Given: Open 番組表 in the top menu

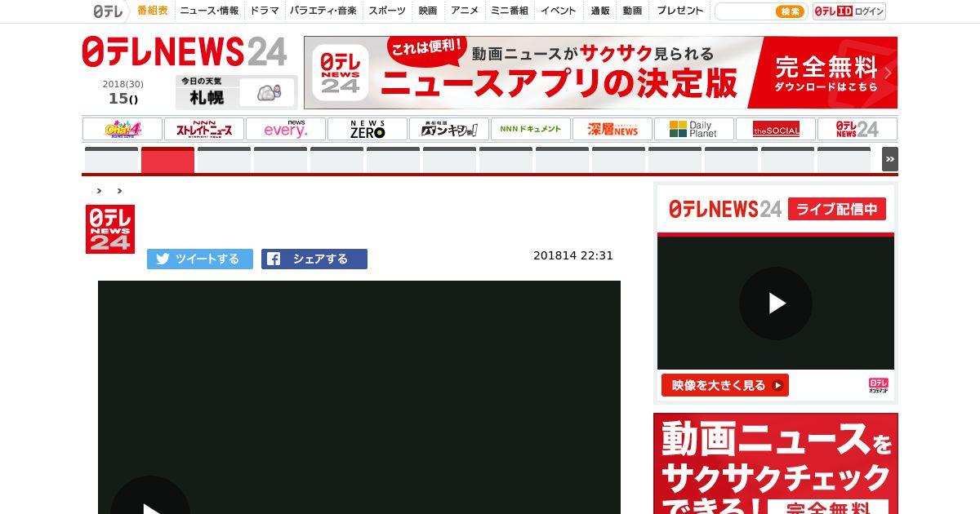Looking at the screenshot, I should point(153,11).
